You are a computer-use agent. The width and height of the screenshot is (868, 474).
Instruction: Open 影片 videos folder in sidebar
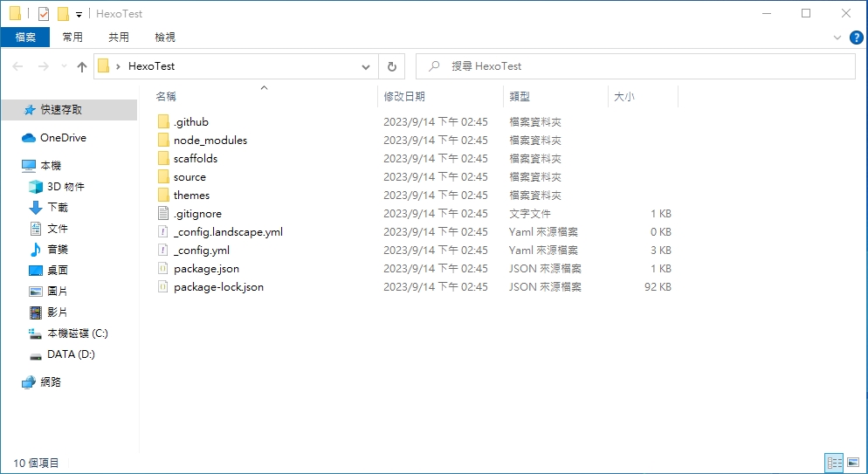(x=48, y=312)
